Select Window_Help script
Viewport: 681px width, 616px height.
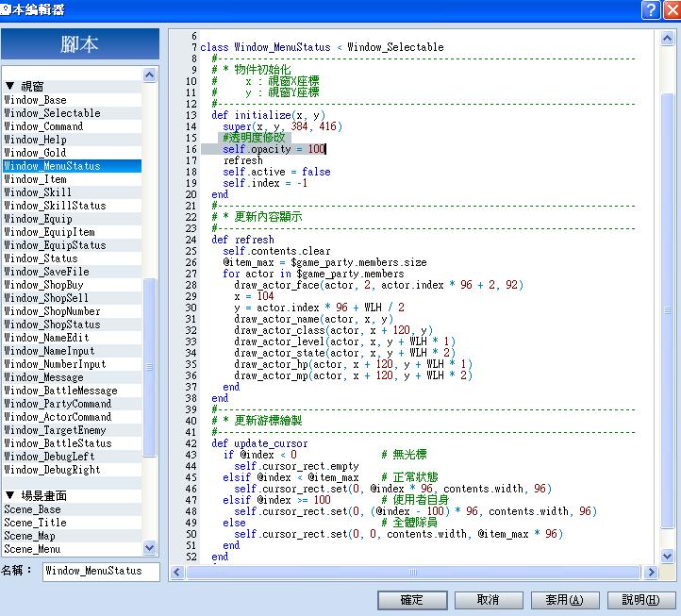tap(72, 140)
